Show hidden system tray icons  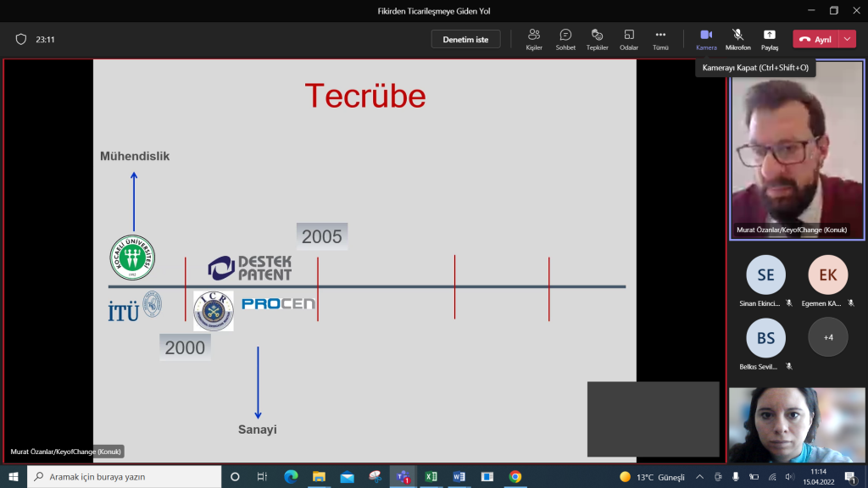click(x=700, y=476)
